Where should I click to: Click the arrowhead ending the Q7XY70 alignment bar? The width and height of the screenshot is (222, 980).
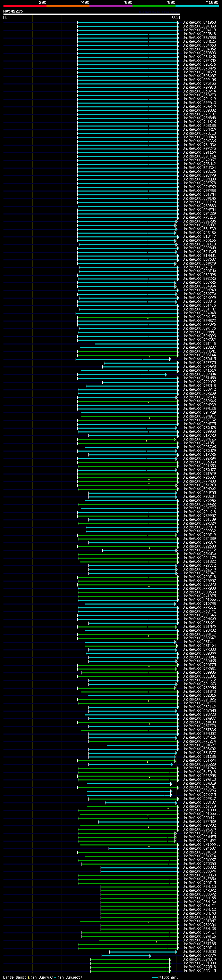[x=150, y=956]
